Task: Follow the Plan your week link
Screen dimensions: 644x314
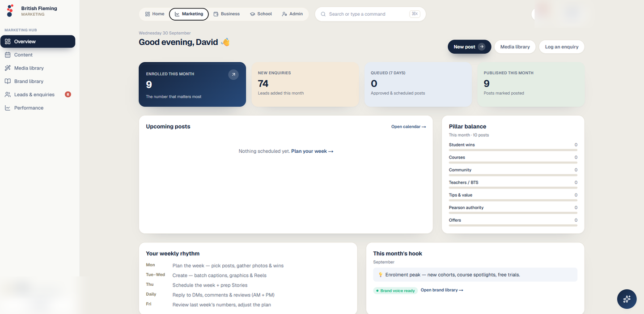Action: tap(312, 151)
